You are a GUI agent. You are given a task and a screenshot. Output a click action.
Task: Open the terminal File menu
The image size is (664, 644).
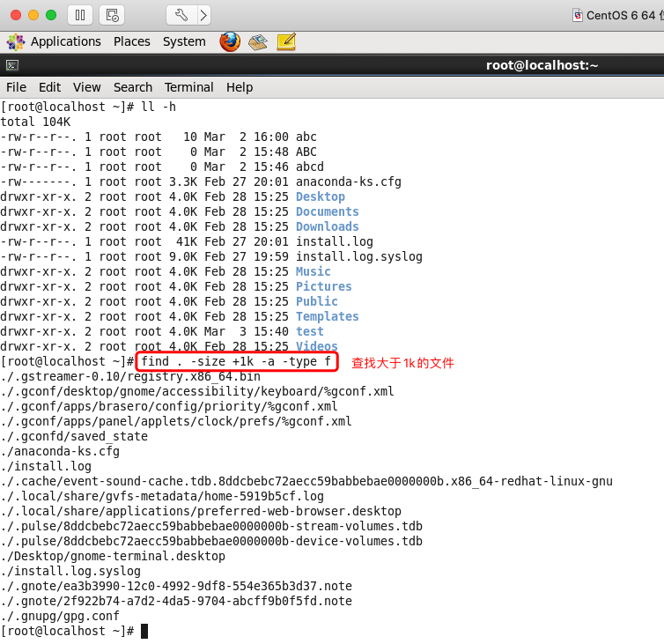[16, 87]
